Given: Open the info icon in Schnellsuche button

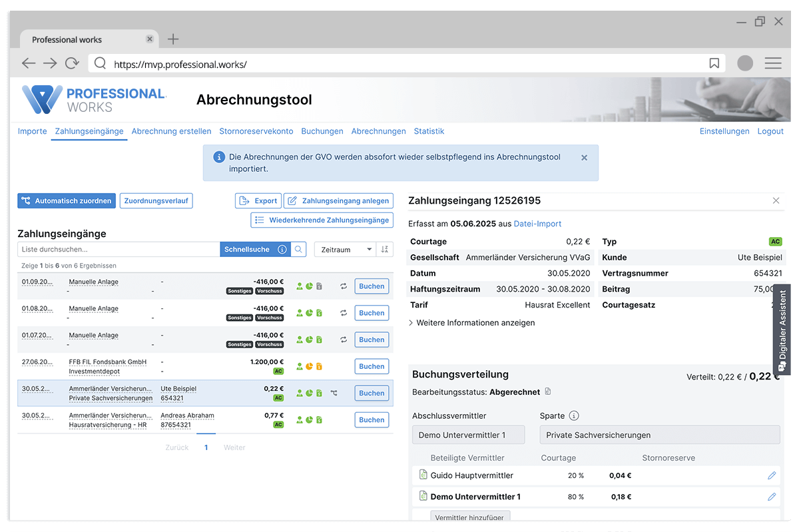Looking at the screenshot, I should point(282,249).
